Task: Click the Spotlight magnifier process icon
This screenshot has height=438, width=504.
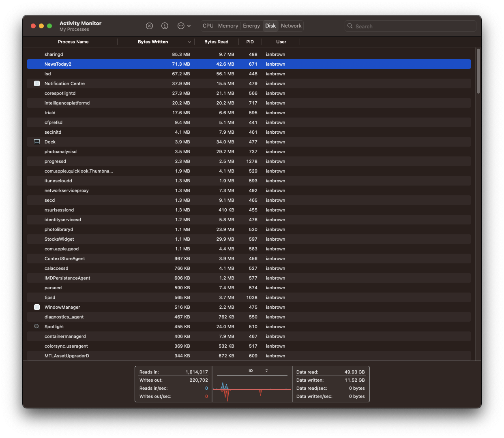Action: [36, 327]
